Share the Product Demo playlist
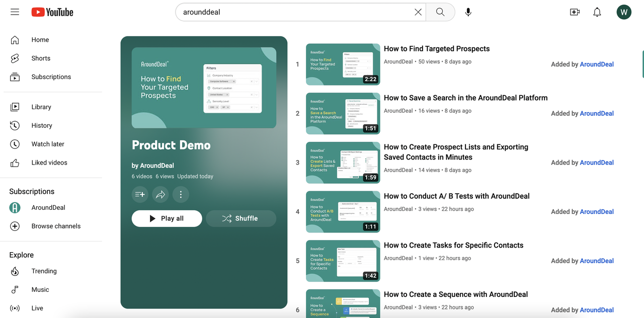Image resolution: width=644 pixels, height=318 pixels. tap(160, 194)
